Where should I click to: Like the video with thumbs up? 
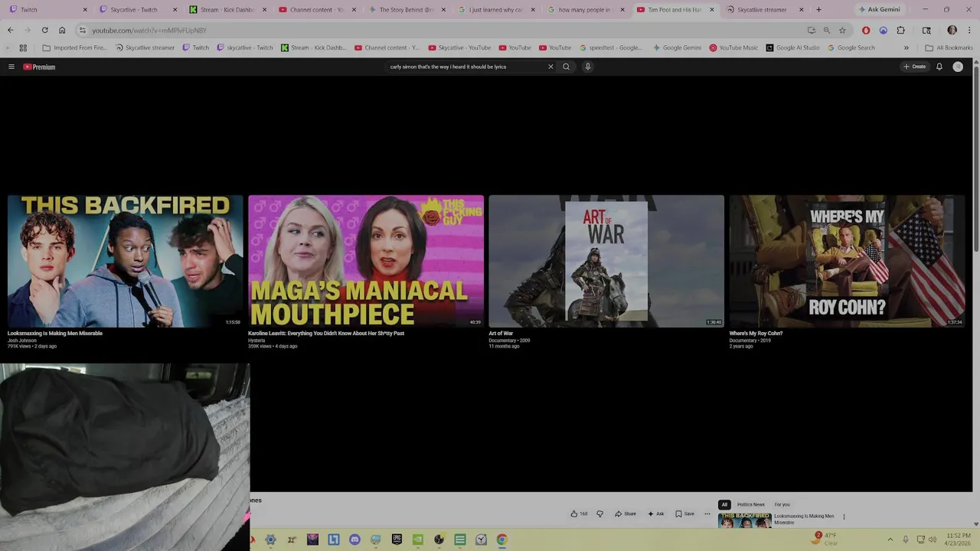(579, 514)
